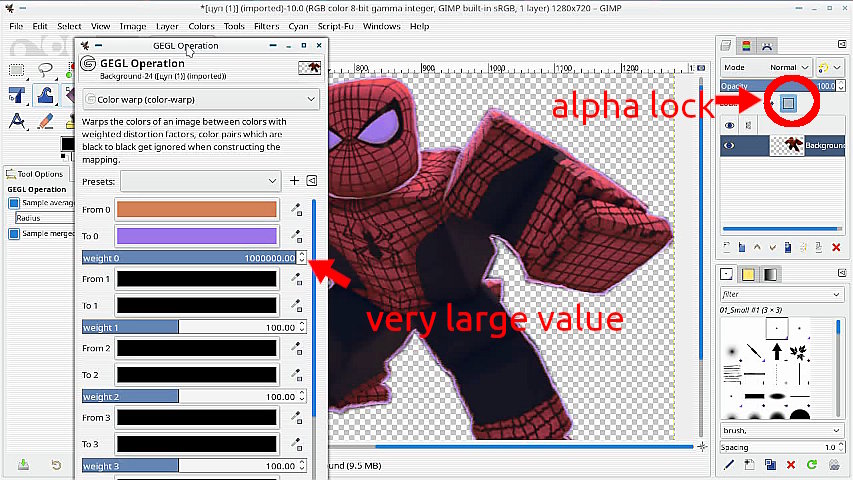Open the Color warp operation dropdown
853x480 pixels.
pyautogui.click(x=200, y=99)
